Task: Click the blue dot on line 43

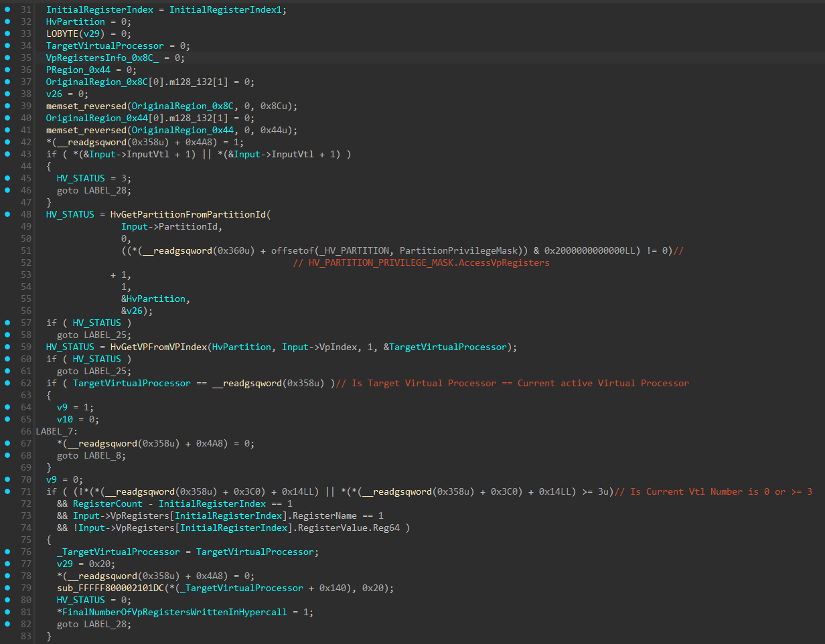Action: [x=8, y=154]
